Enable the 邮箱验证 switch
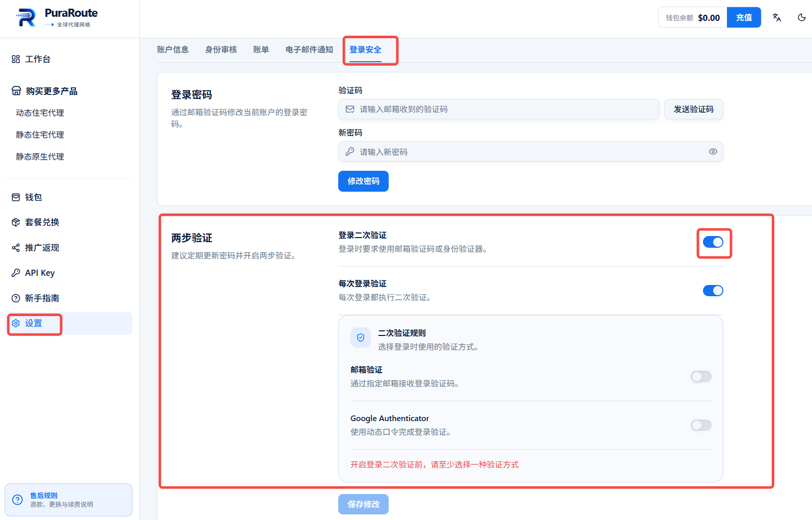Screen dimensions: 812x520 pos(701,377)
